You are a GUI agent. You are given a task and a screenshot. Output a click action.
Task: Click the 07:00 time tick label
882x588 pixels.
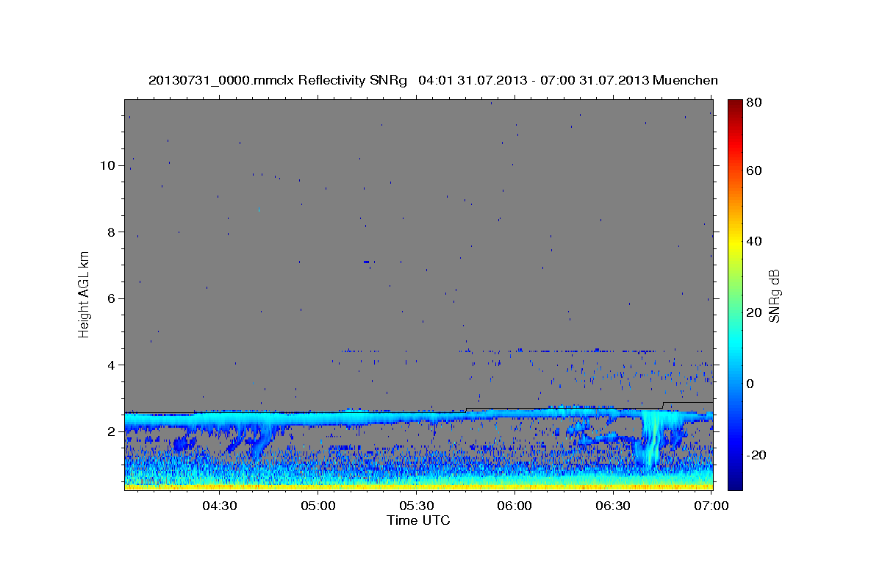click(x=711, y=506)
